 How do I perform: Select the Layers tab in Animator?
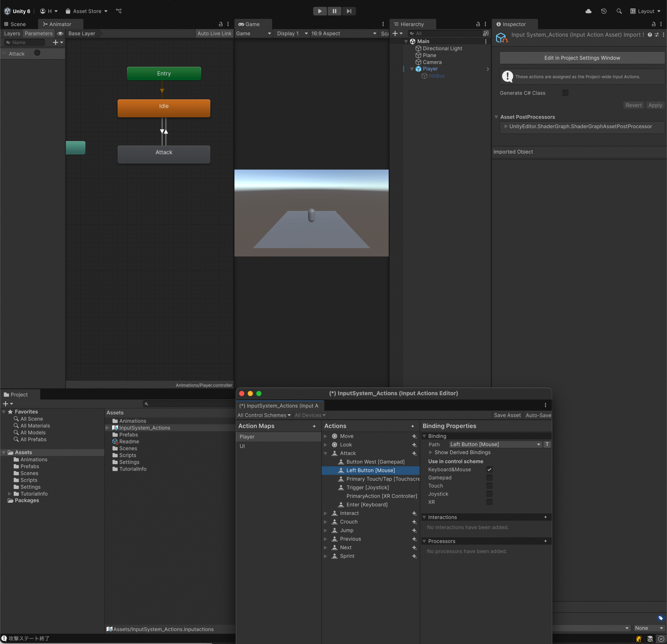pyautogui.click(x=12, y=33)
